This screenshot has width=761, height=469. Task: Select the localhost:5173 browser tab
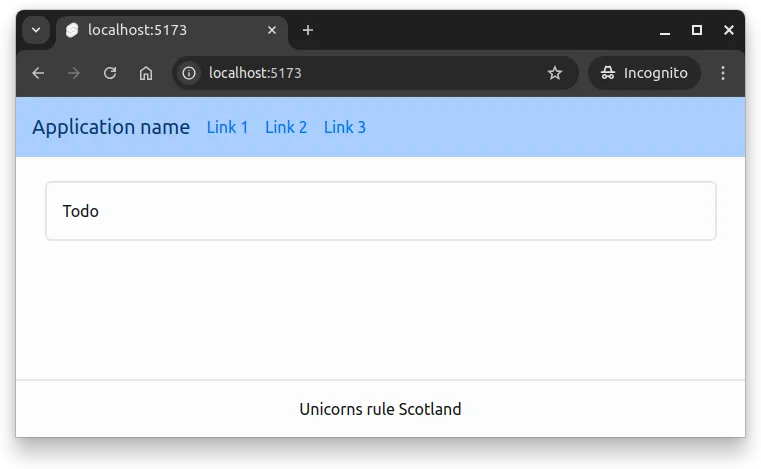coord(160,30)
